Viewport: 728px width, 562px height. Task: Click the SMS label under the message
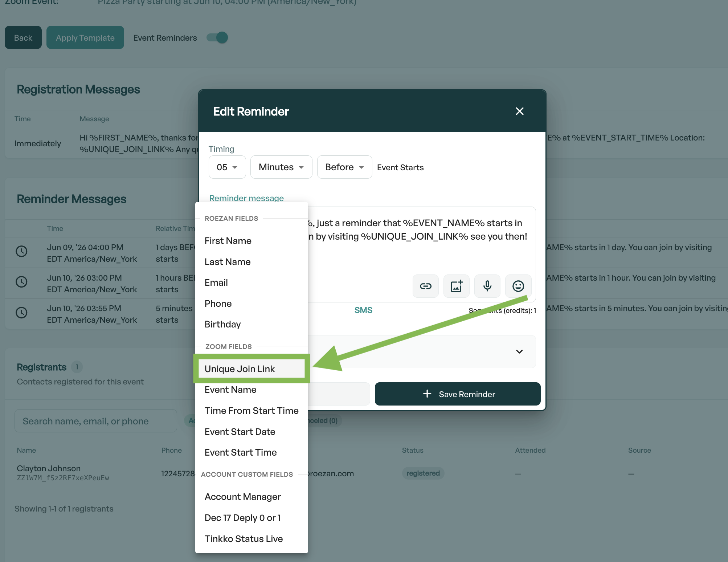[x=363, y=310]
